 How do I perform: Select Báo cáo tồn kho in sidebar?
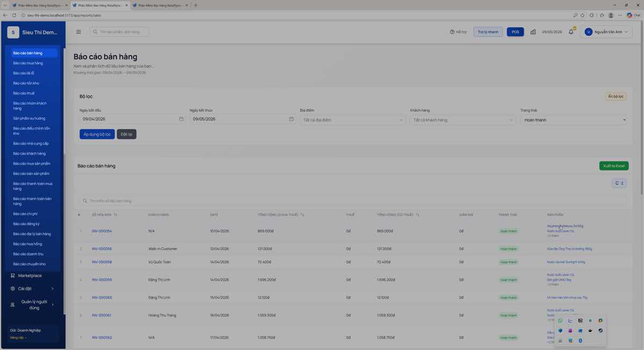click(x=26, y=83)
